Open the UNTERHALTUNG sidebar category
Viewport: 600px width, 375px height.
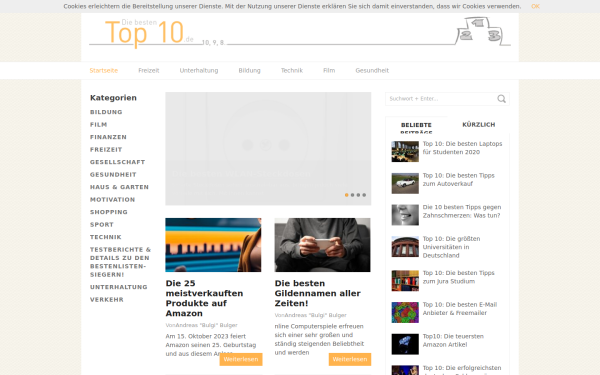119,287
